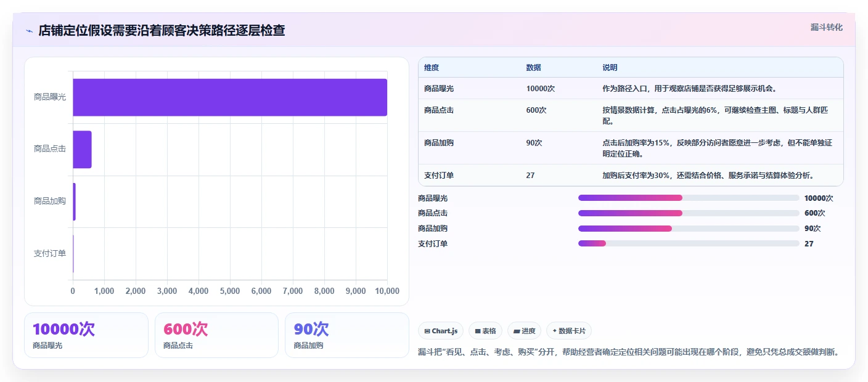Click the 商品点击 progress bar showing 600次
Viewport: 868px width, 382px height.
tap(689, 213)
